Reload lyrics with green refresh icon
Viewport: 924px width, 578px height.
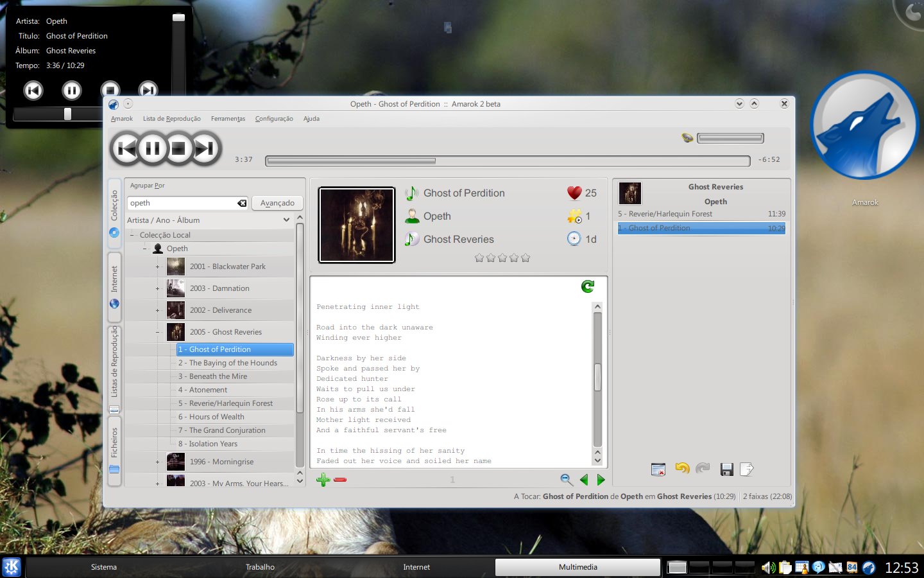pos(587,286)
